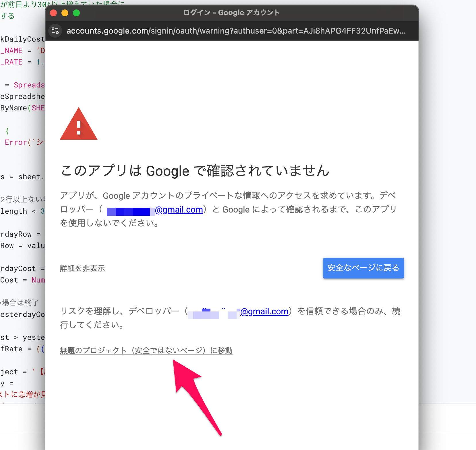Click the ログイン - Google アカウント title bar
The width and height of the screenshot is (476, 450).
[x=231, y=13]
